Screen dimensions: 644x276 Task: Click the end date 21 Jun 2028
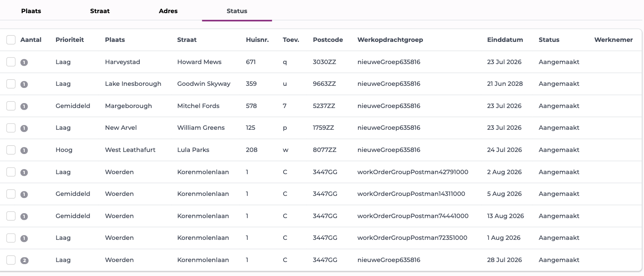505,84
